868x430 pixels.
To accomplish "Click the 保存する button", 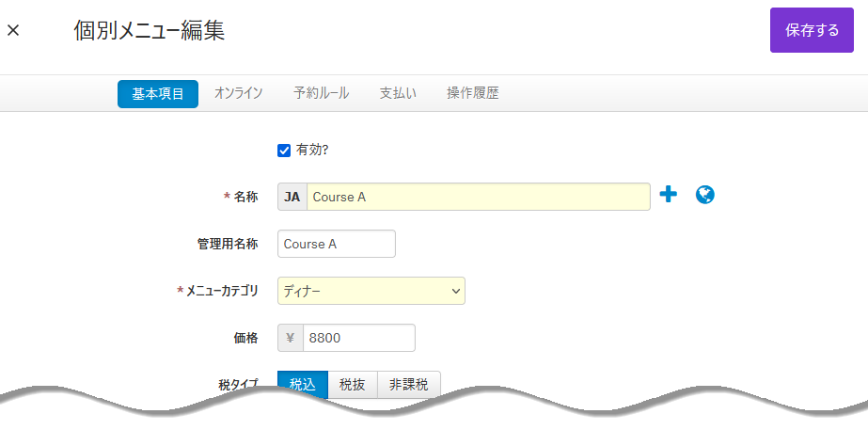I will tap(812, 30).
